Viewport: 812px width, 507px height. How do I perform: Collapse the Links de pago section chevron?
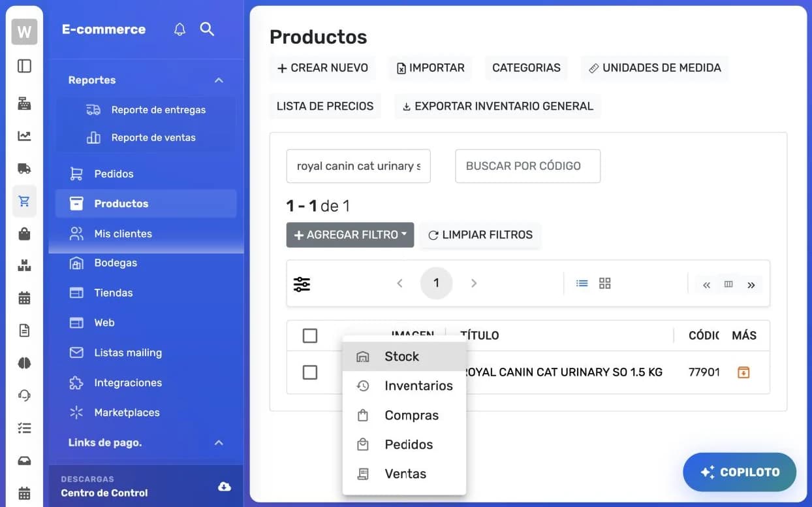pos(219,443)
